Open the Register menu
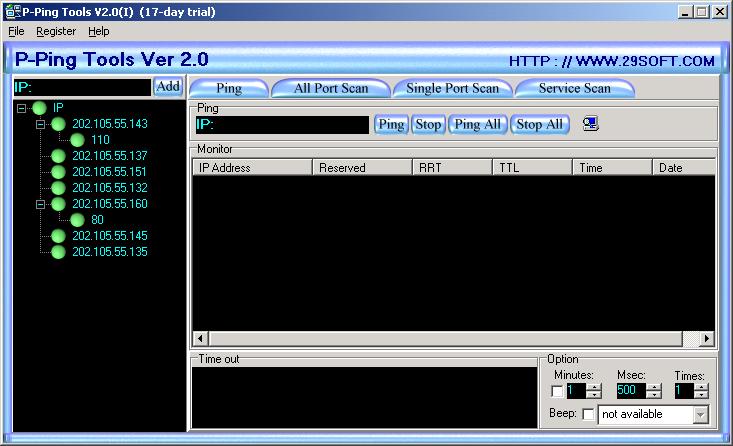733x446 pixels. click(56, 31)
